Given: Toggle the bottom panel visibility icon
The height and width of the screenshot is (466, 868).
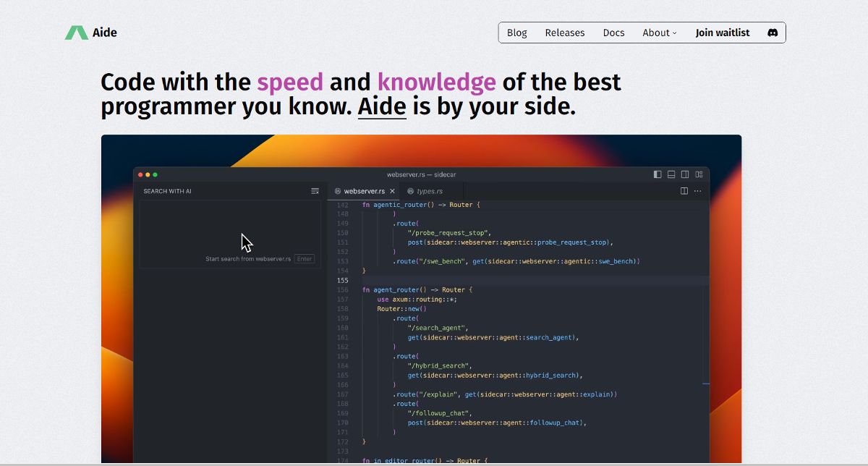Looking at the screenshot, I should pos(670,174).
